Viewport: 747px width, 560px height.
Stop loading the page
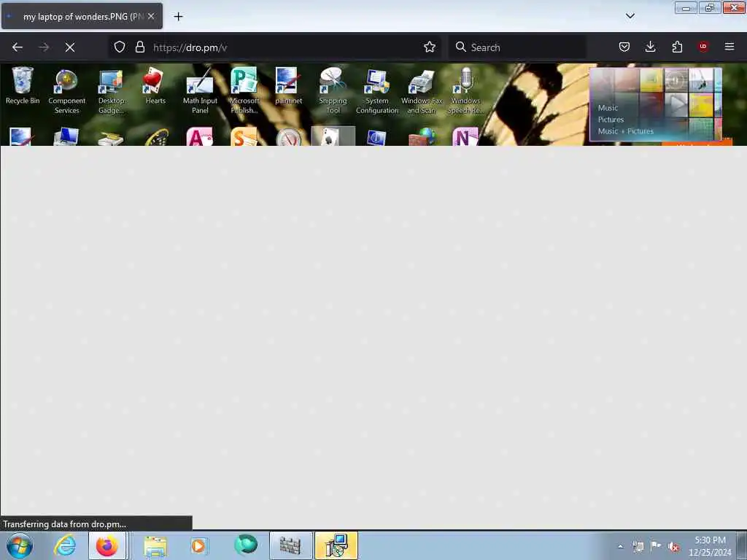pyautogui.click(x=70, y=47)
